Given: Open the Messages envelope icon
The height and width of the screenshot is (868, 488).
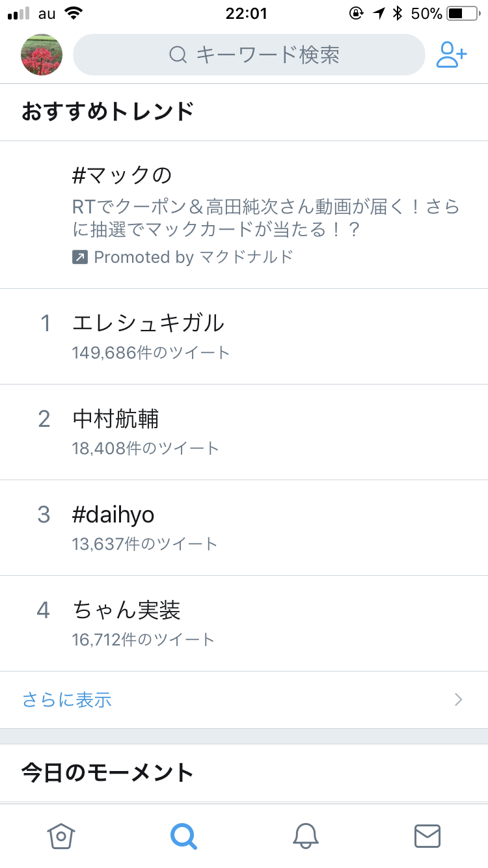Looking at the screenshot, I should coord(427,835).
